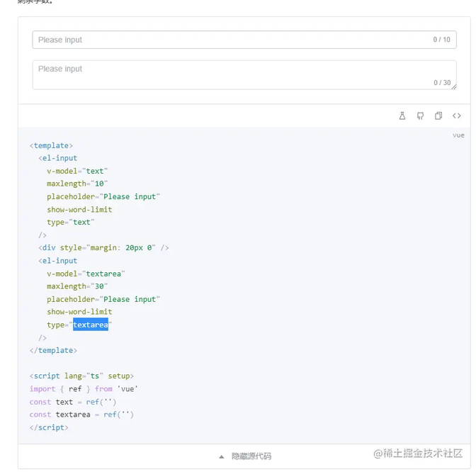This screenshot has height=472, width=476.
Task: Grab the textarea resize handle corner
Action: [454, 87]
